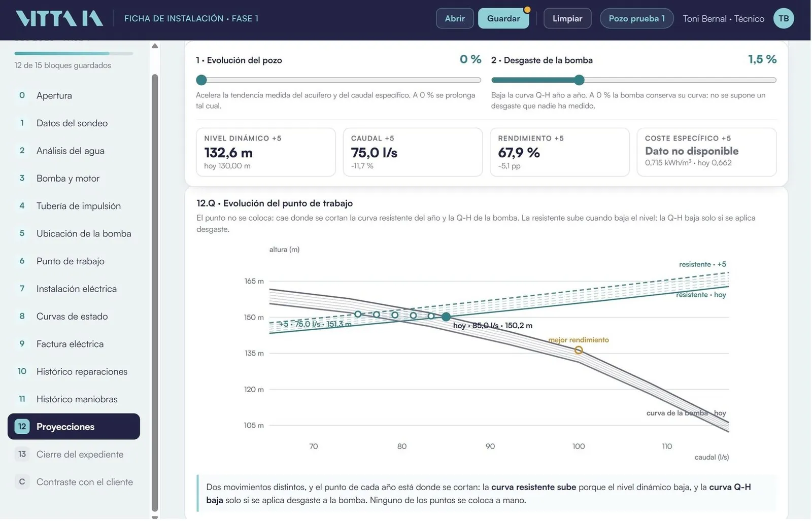Click 'hoy · 85,0 l/s · 150,2 m' label
812x521 pixels.
tap(493, 326)
